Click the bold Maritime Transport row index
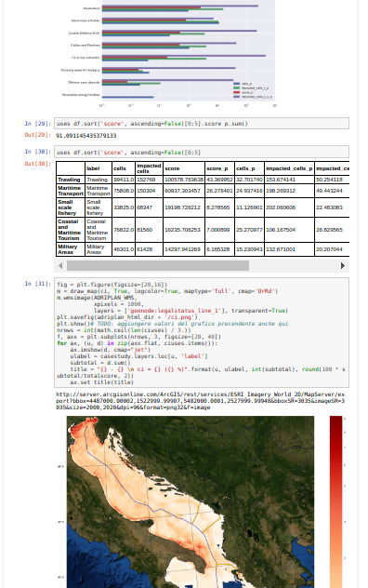 click(71, 191)
